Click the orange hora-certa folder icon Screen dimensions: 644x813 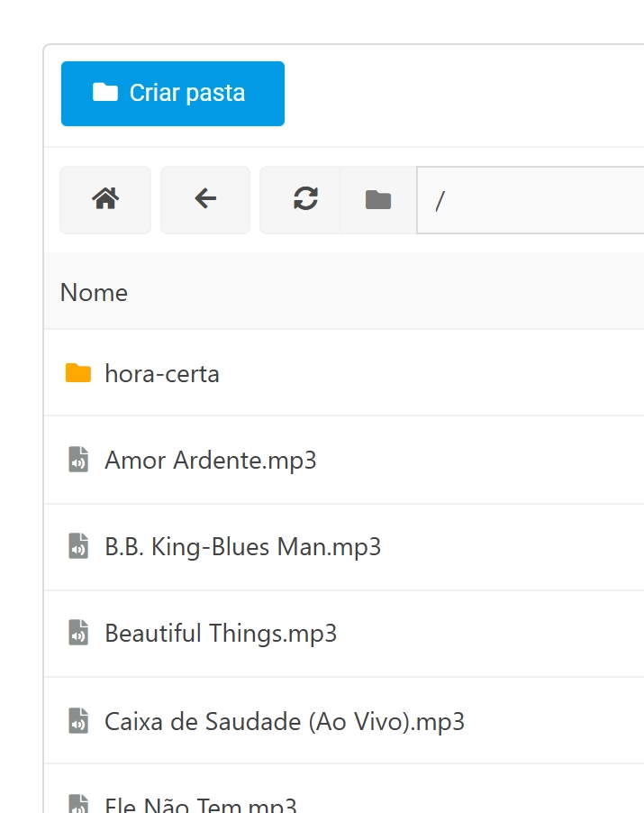pyautogui.click(x=77, y=372)
